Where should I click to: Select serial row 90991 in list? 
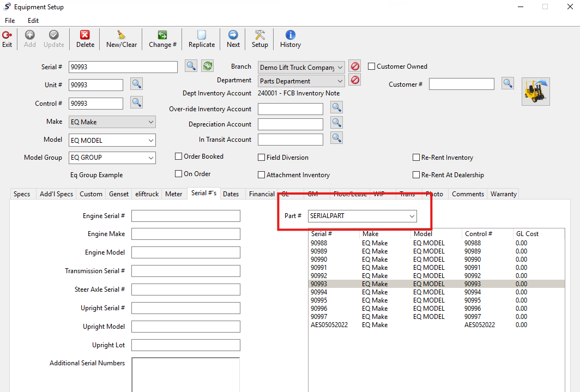pyautogui.click(x=437, y=268)
